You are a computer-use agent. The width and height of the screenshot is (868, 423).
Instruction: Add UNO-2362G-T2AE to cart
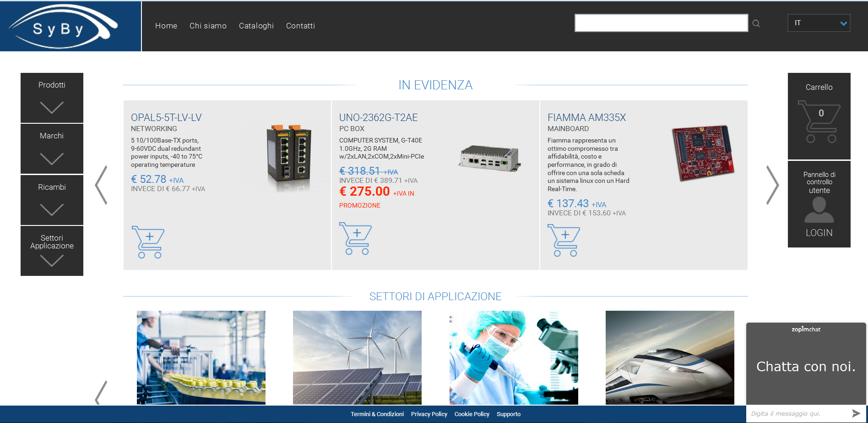[x=355, y=238]
